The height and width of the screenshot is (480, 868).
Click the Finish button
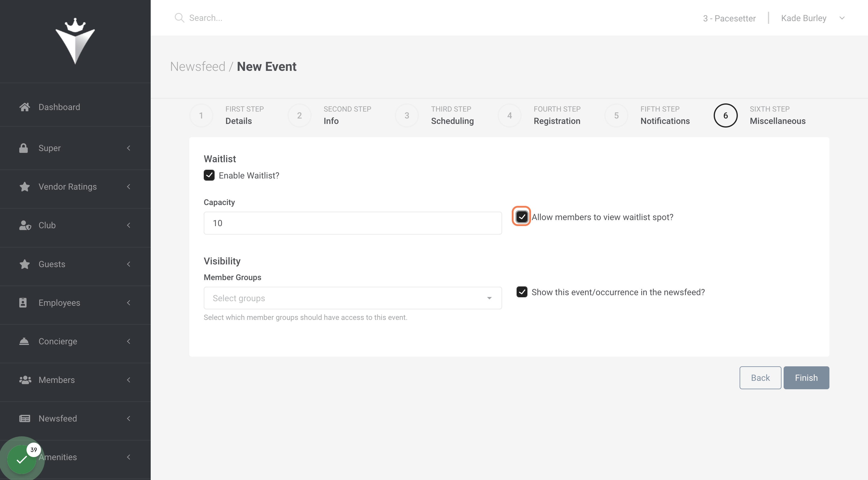coord(806,377)
